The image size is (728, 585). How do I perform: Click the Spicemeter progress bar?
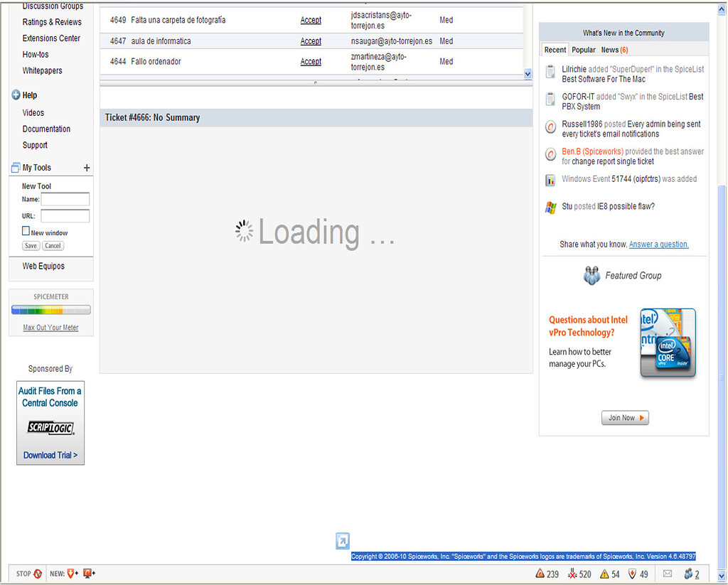coord(50,309)
